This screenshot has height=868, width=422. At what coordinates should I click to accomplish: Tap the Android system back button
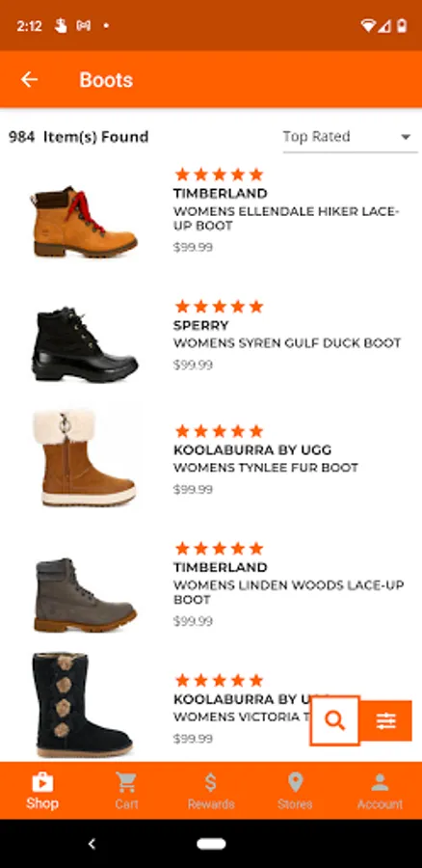[92, 844]
